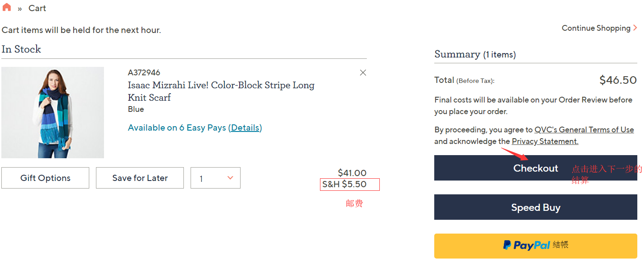The width and height of the screenshot is (644, 263).
Task: Open QVC's General Terms of Use link
Action: tap(584, 130)
